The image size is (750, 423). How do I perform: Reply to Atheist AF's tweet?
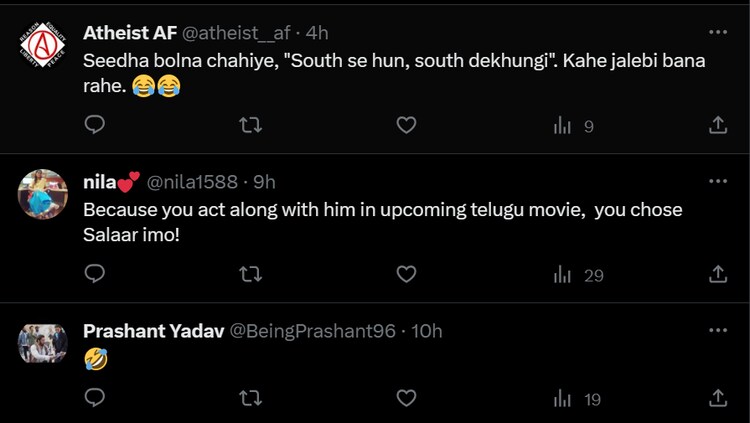95,125
